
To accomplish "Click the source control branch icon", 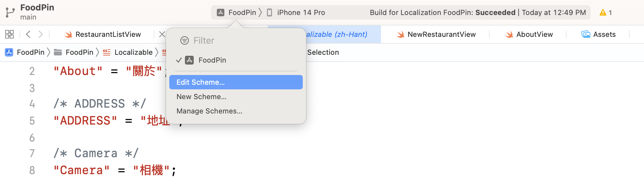I will 10,12.
